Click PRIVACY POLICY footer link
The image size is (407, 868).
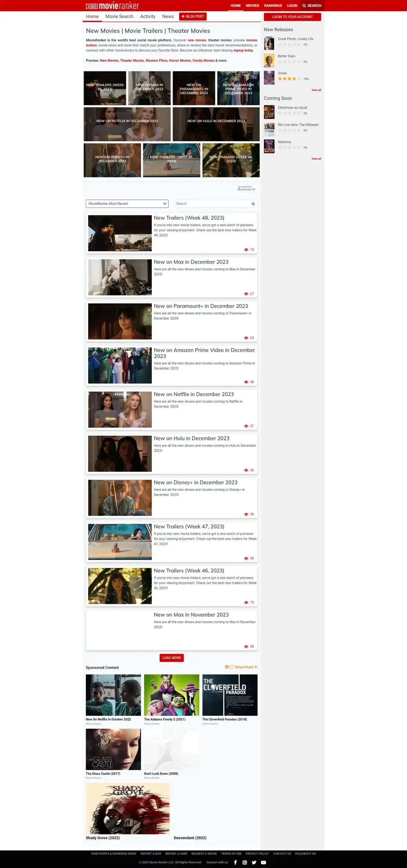[x=257, y=853]
